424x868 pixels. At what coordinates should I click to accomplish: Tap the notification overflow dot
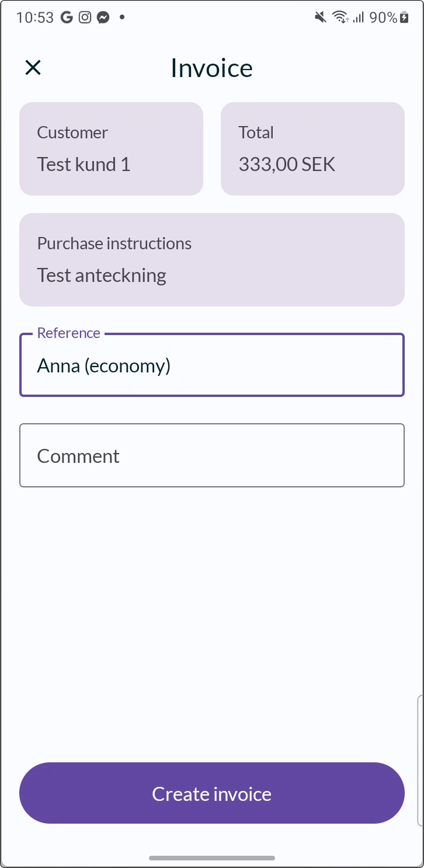122,18
